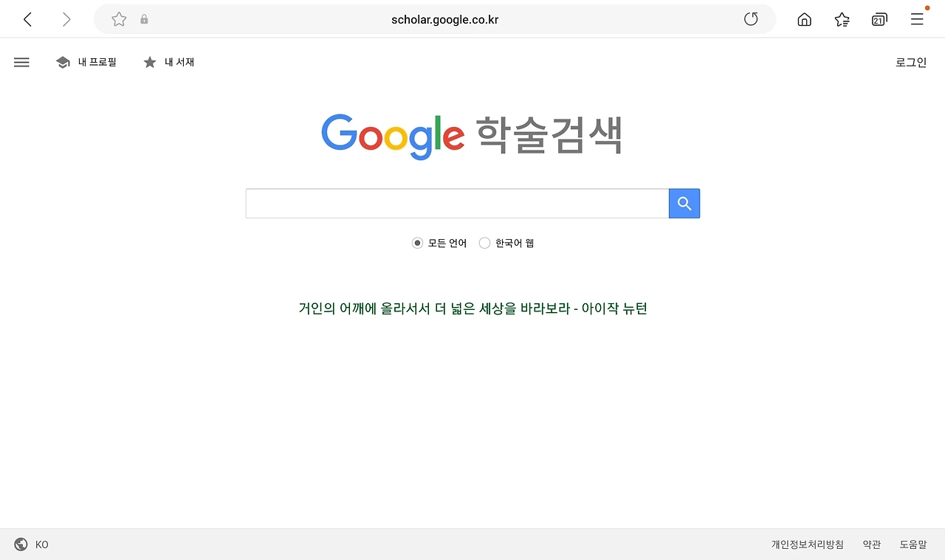The width and height of the screenshot is (945, 560).
Task: Open the browser home page icon
Action: point(805,20)
